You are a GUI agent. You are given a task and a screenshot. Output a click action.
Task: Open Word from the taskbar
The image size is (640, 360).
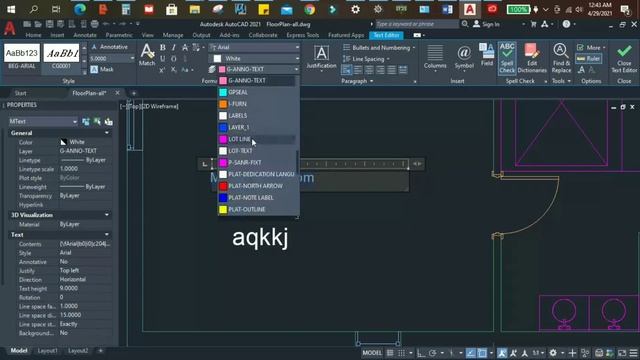[447, 9]
